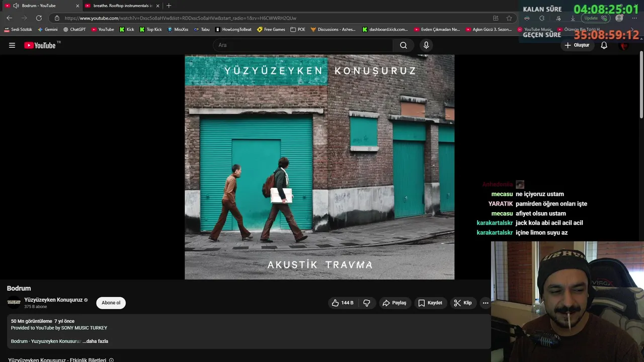The width and height of the screenshot is (644, 362).
Task: Open Discussions - Ashes bookmark
Action: coord(333,30)
